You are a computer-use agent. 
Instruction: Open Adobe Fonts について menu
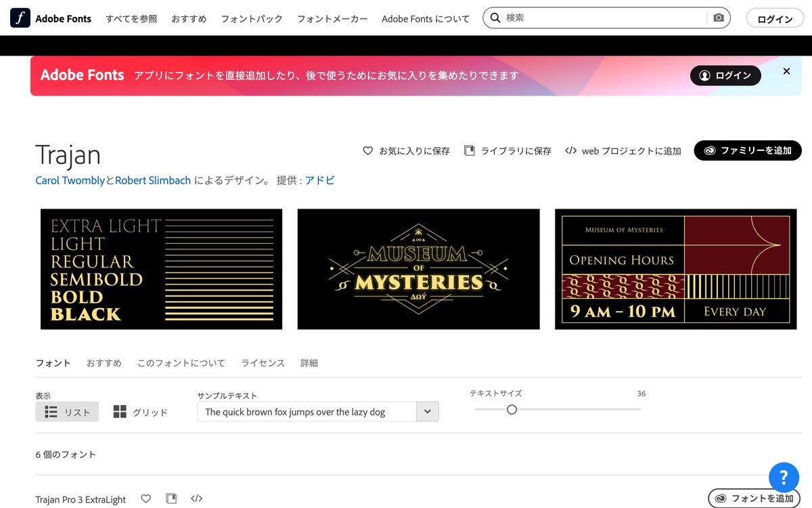[426, 19]
